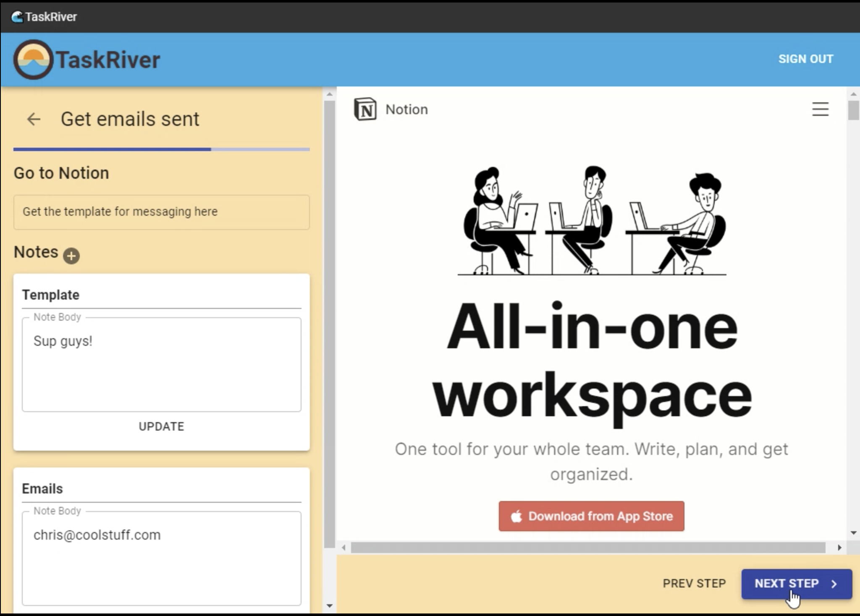The height and width of the screenshot is (616, 860).
Task: Click the small TaskRiver title bar icon
Action: tap(17, 17)
